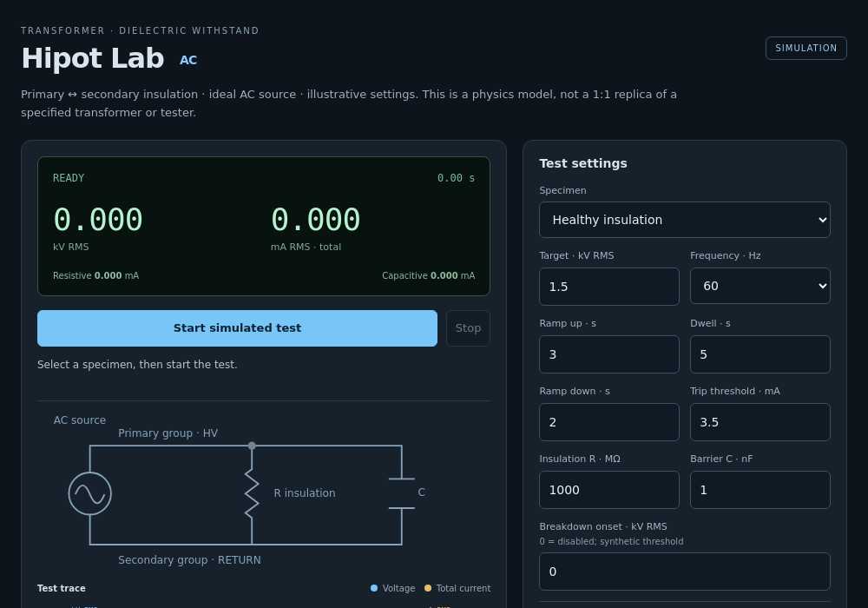Viewport: 868px width, 608px height.
Task: Click the 0.00 s timer readout
Action: tap(456, 178)
